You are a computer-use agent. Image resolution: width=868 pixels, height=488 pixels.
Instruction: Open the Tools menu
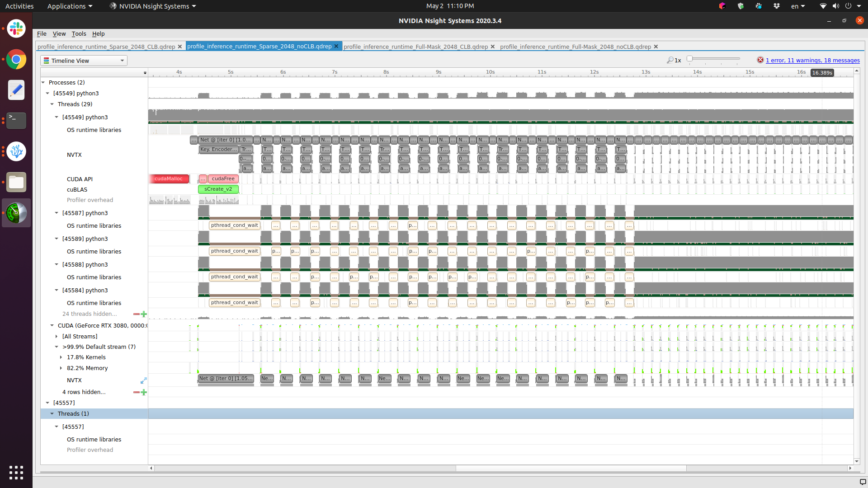click(x=79, y=33)
